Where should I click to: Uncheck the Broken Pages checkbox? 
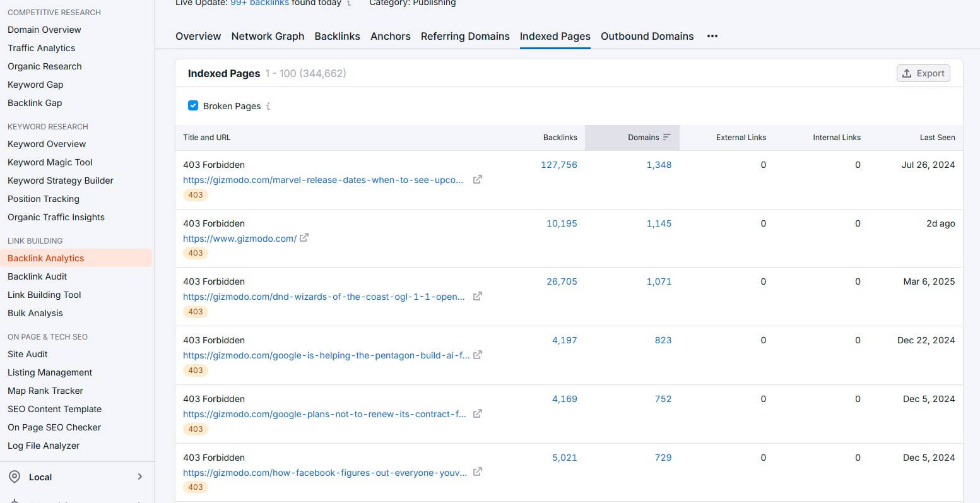tap(193, 105)
